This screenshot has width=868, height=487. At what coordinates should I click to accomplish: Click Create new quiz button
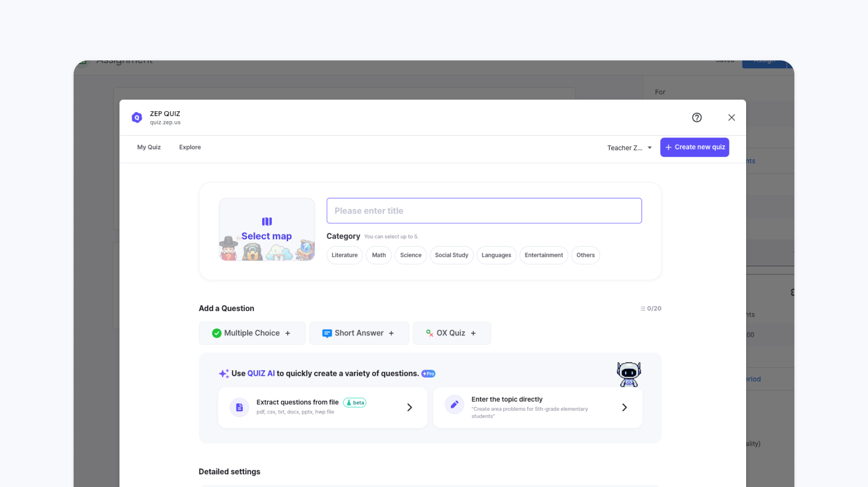click(x=694, y=147)
